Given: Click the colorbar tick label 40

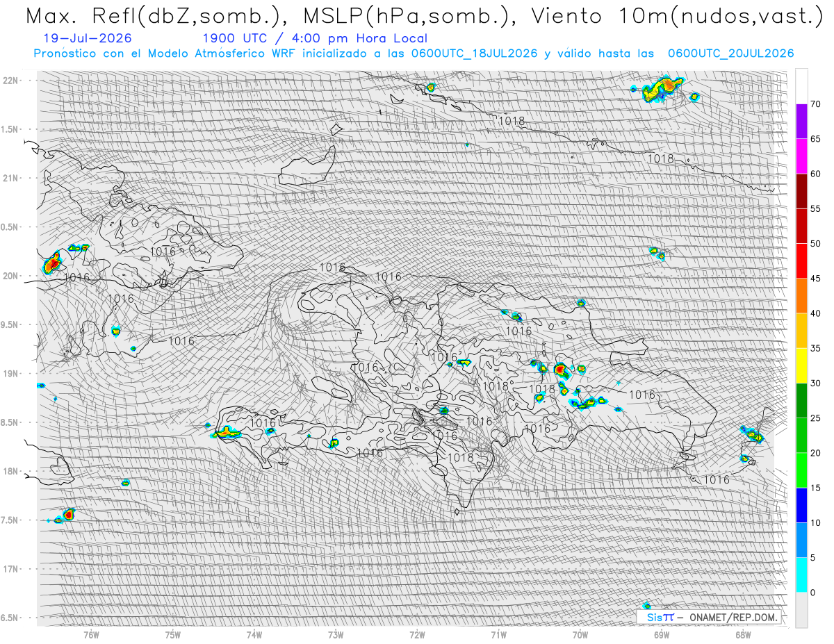Looking at the screenshot, I should [x=816, y=313].
